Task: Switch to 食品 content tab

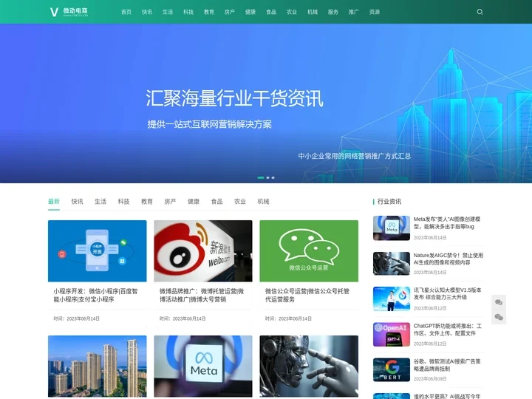Action: pyautogui.click(x=216, y=202)
